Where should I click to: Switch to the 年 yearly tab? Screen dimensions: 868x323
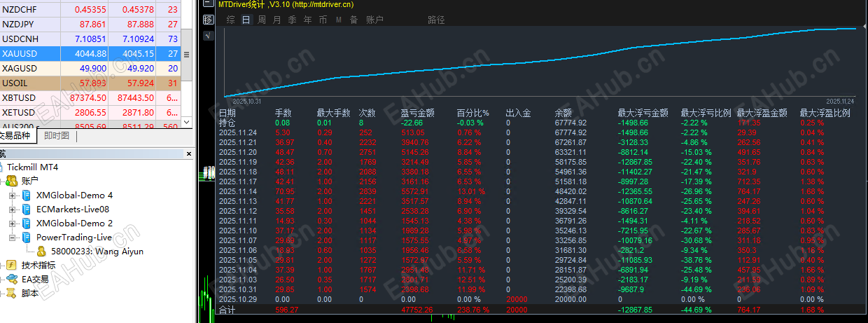click(x=307, y=20)
